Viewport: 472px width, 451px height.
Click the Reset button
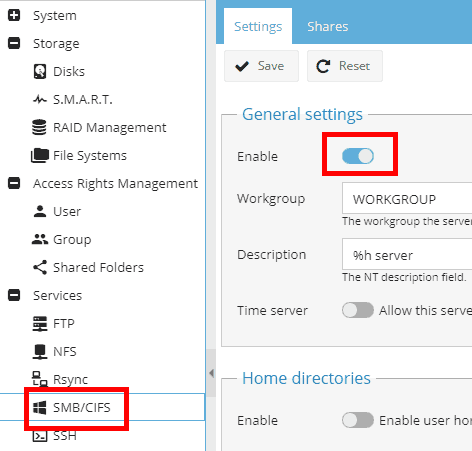click(x=345, y=66)
